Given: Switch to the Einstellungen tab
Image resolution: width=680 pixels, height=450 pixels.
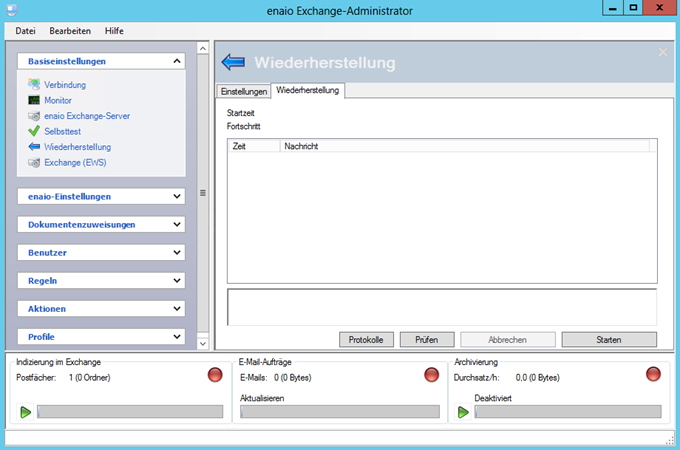Looking at the screenshot, I should tap(244, 91).
